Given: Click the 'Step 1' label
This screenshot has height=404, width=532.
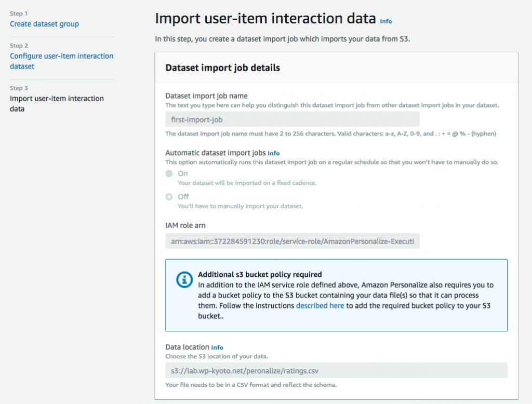Looking at the screenshot, I should coord(19,14).
